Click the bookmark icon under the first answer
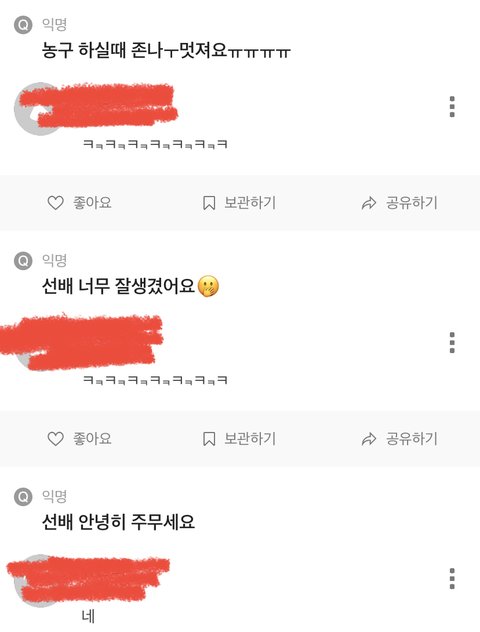480x632 pixels. click(x=209, y=203)
